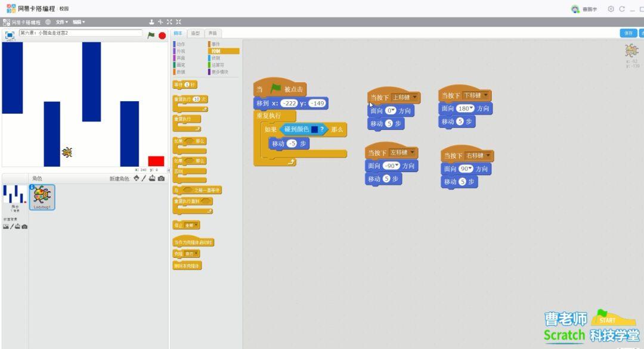Paint a new sprite with brush icon
This screenshot has height=349, width=644.
tap(144, 179)
